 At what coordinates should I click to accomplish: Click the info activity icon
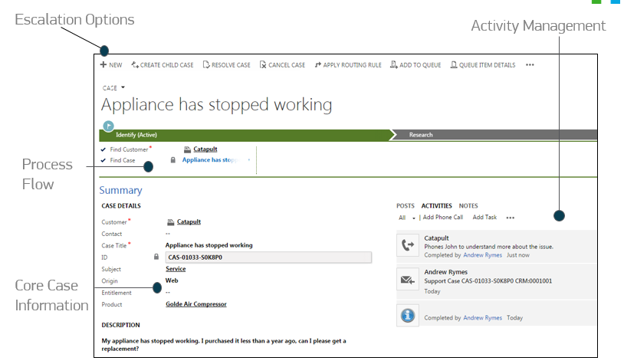point(408,316)
